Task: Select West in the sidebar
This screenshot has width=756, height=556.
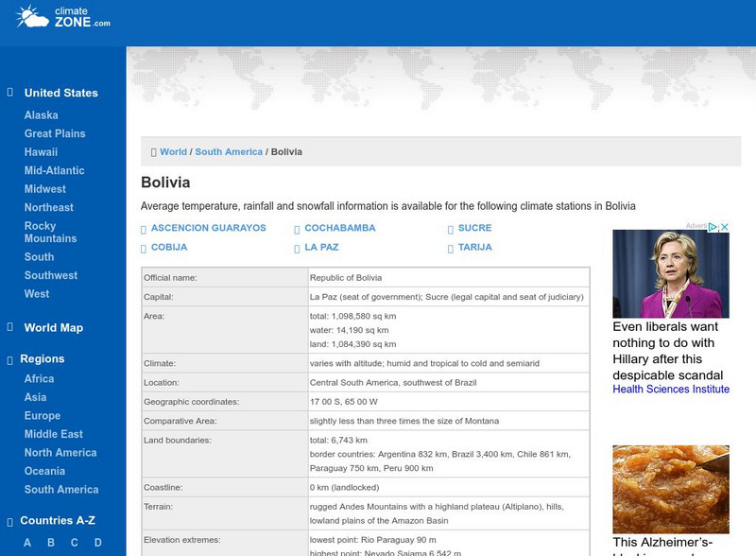Action: [37, 293]
